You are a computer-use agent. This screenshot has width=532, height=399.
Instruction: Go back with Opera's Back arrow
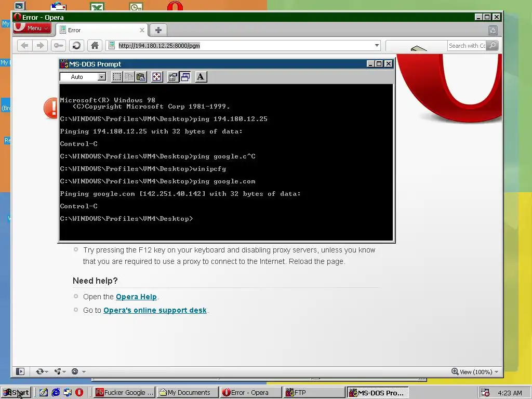coord(25,46)
